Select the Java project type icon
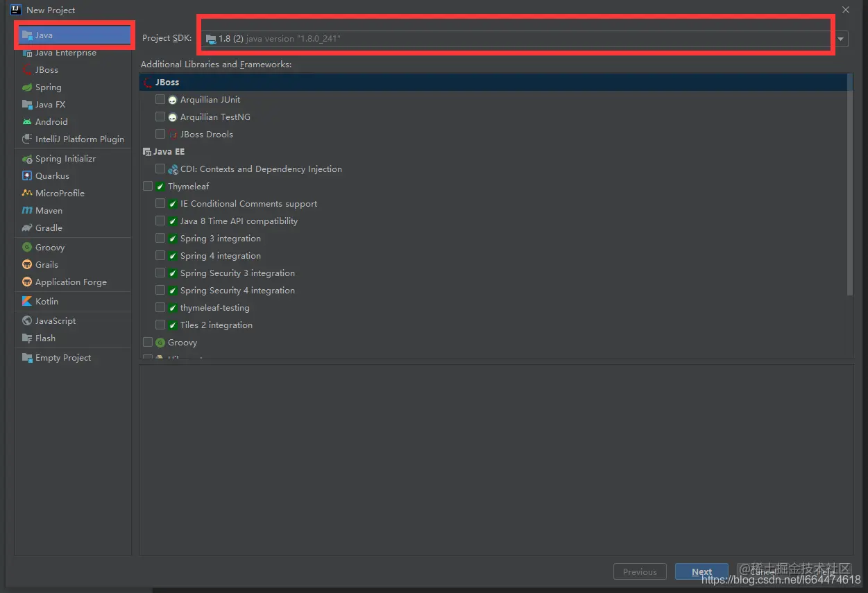 pyautogui.click(x=27, y=35)
